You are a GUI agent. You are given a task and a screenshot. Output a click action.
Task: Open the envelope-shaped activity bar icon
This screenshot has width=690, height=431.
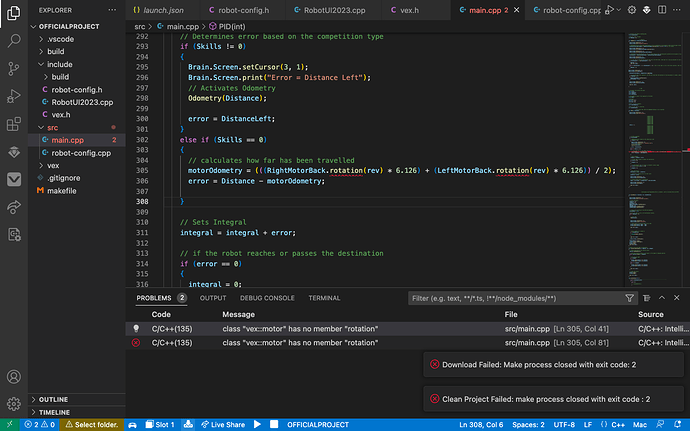pyautogui.click(x=14, y=179)
